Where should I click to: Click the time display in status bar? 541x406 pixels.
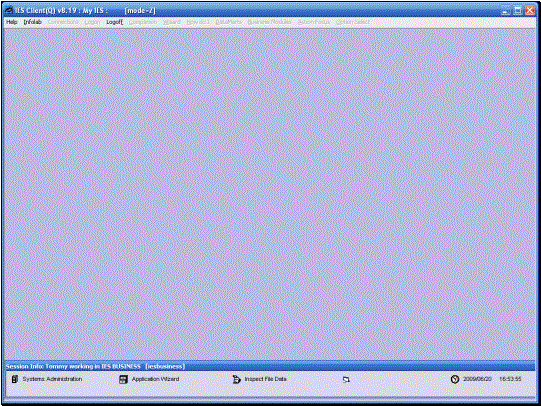(x=510, y=379)
